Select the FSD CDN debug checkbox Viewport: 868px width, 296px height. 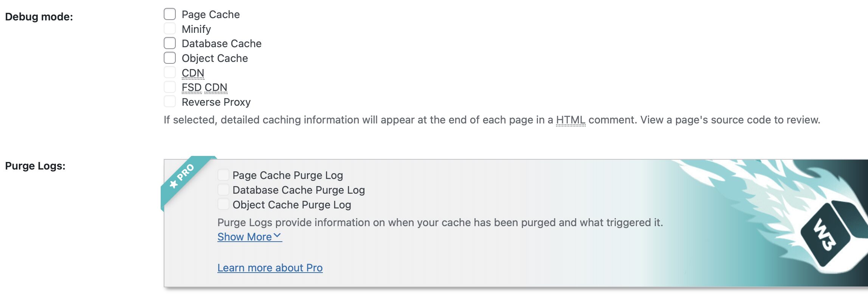click(170, 87)
